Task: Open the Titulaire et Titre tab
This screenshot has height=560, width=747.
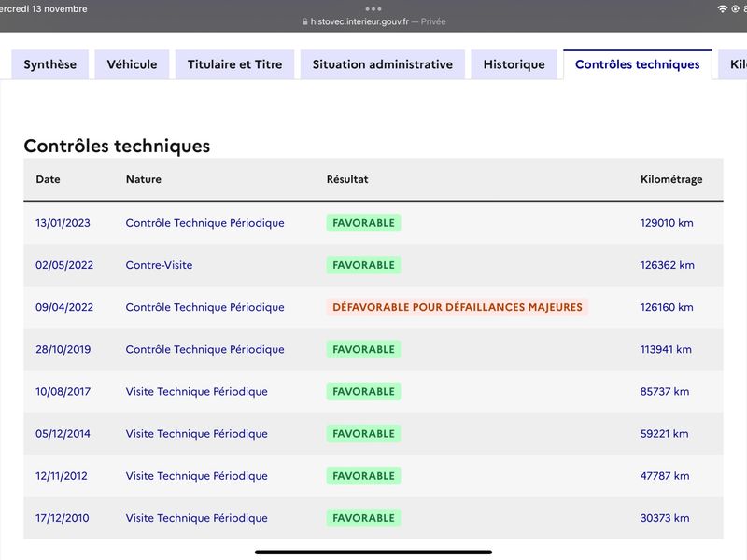Action: (x=235, y=64)
